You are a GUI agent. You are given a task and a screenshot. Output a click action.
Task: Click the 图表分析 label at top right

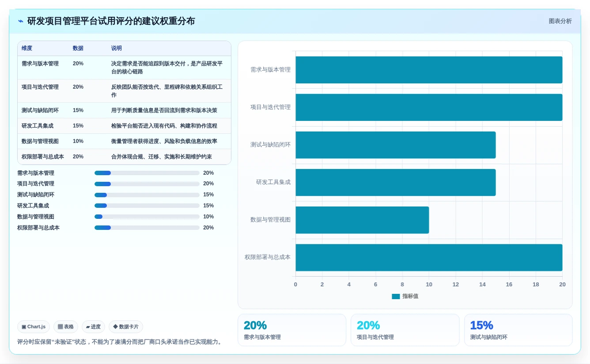click(x=560, y=21)
